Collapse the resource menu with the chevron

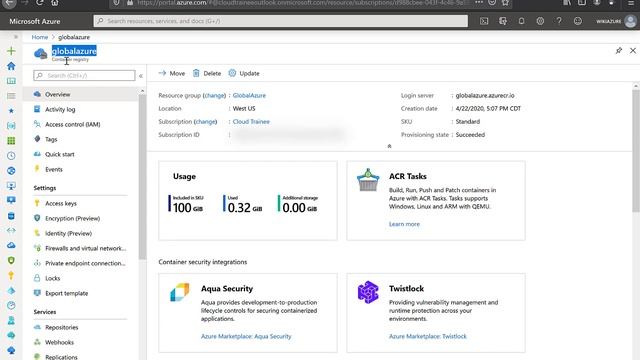pyautogui.click(x=141, y=76)
